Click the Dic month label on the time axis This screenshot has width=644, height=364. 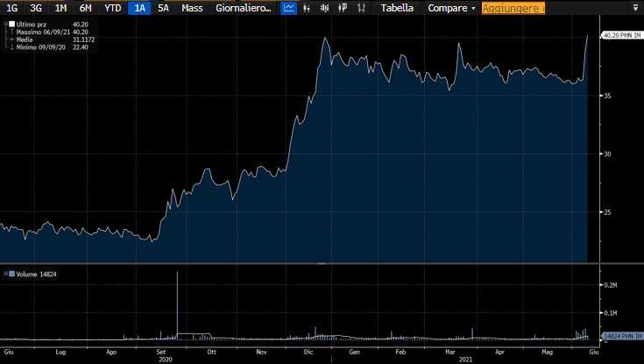point(308,352)
